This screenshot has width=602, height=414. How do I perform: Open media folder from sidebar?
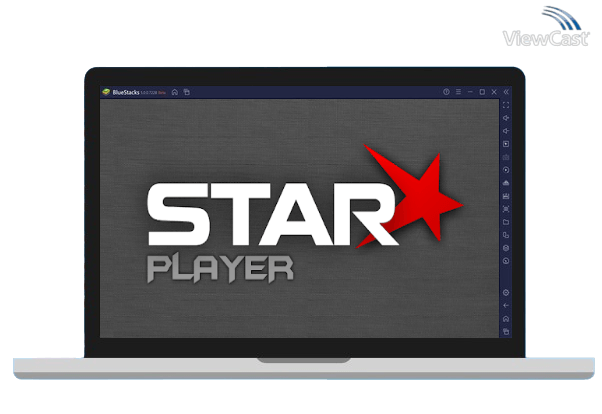506,222
